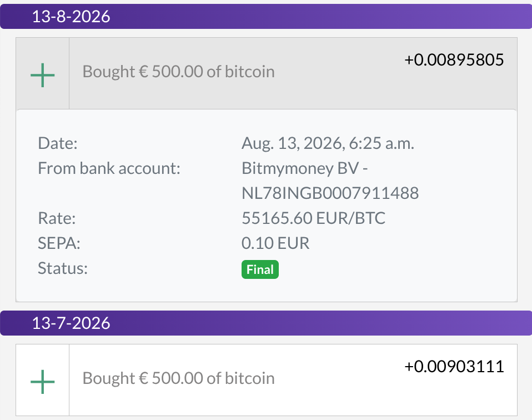The image size is (532, 420).
Task: Collapse the expanded 13-8-2026 bitcoin purchase row
Action: pyautogui.click(x=267, y=73)
